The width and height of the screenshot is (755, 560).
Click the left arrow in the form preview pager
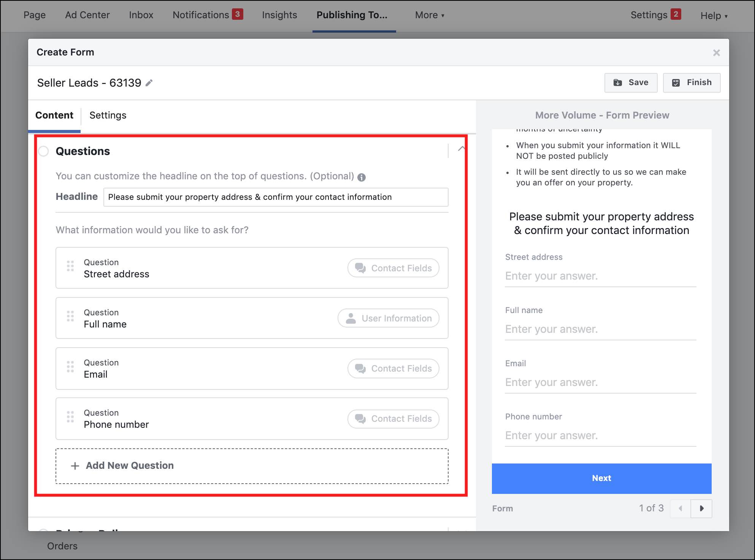pos(680,508)
